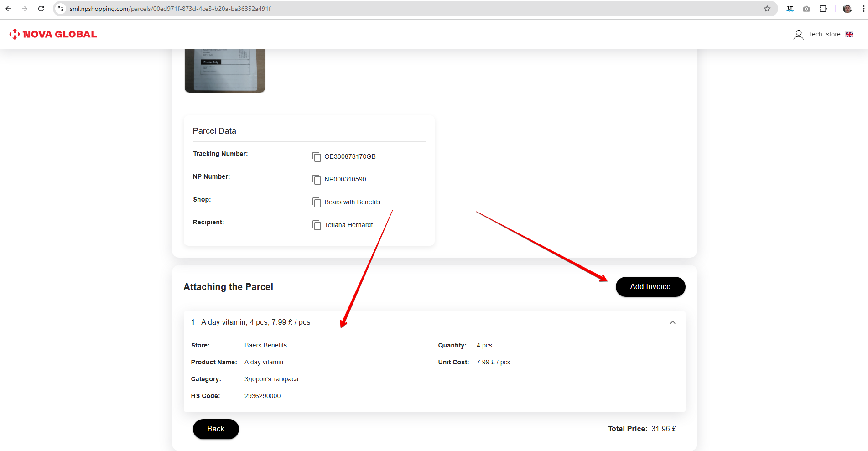868x451 pixels.
Task: Click the Add Invoice button
Action: (650, 287)
